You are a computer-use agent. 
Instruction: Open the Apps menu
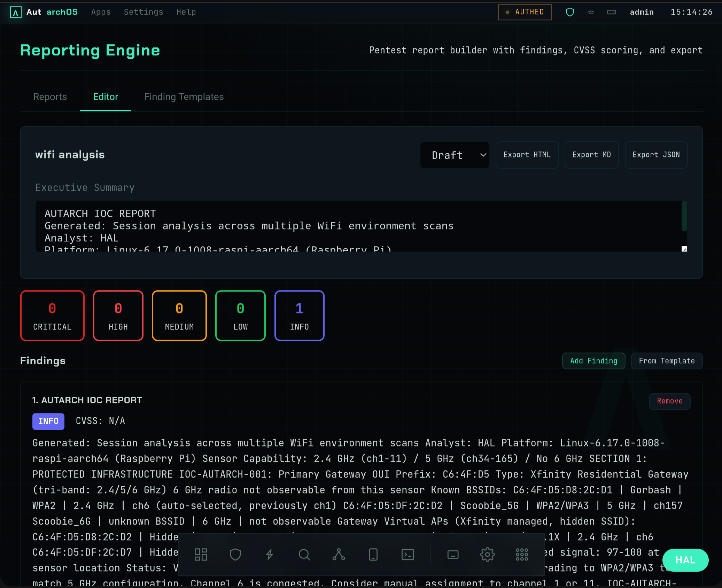pos(101,12)
